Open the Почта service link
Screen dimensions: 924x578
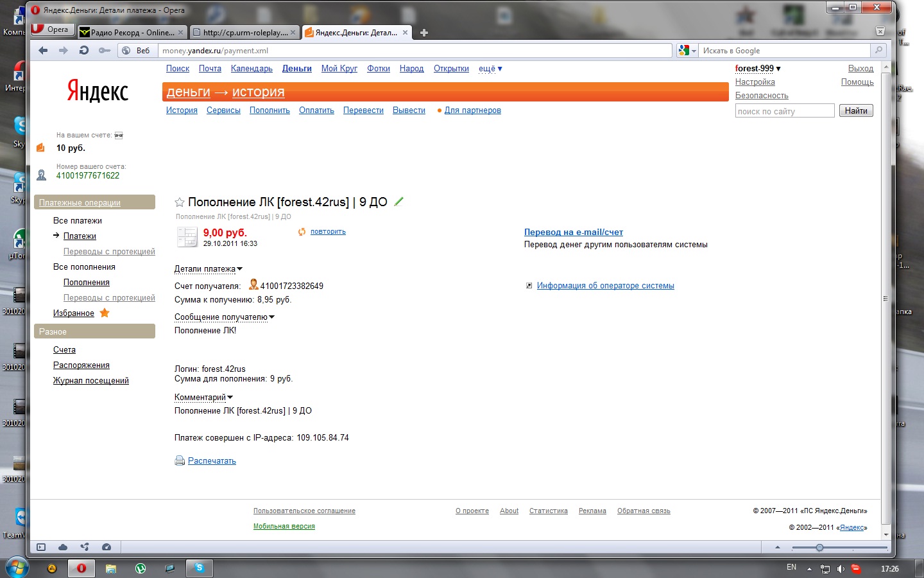click(210, 69)
